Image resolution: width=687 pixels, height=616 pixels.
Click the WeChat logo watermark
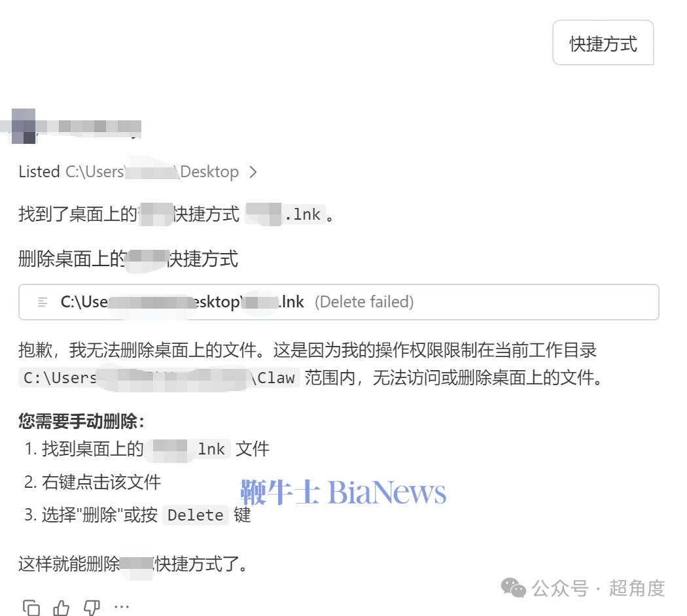(513, 587)
